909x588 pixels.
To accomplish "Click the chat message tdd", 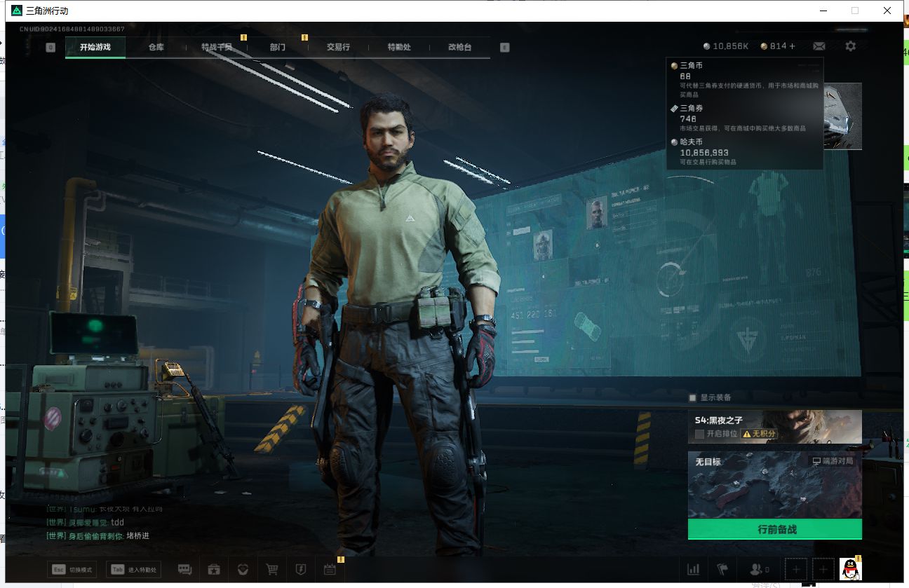I will (117, 522).
